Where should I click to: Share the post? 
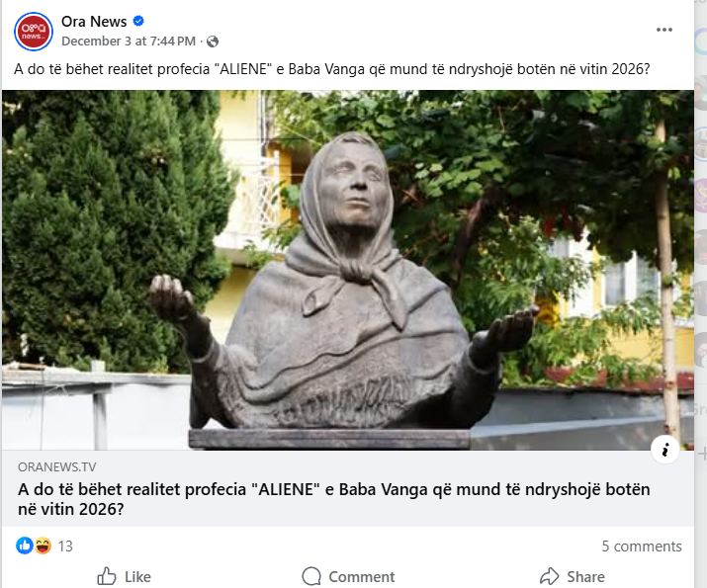tap(573, 577)
